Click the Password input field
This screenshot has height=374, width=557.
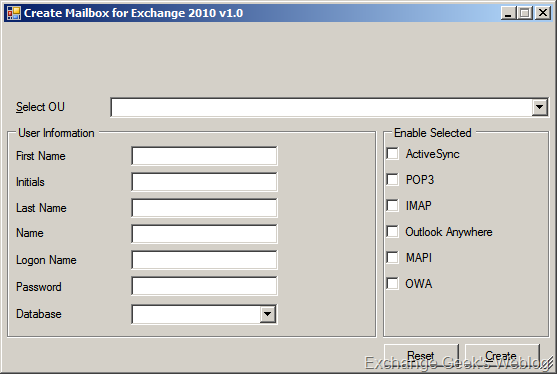point(204,286)
